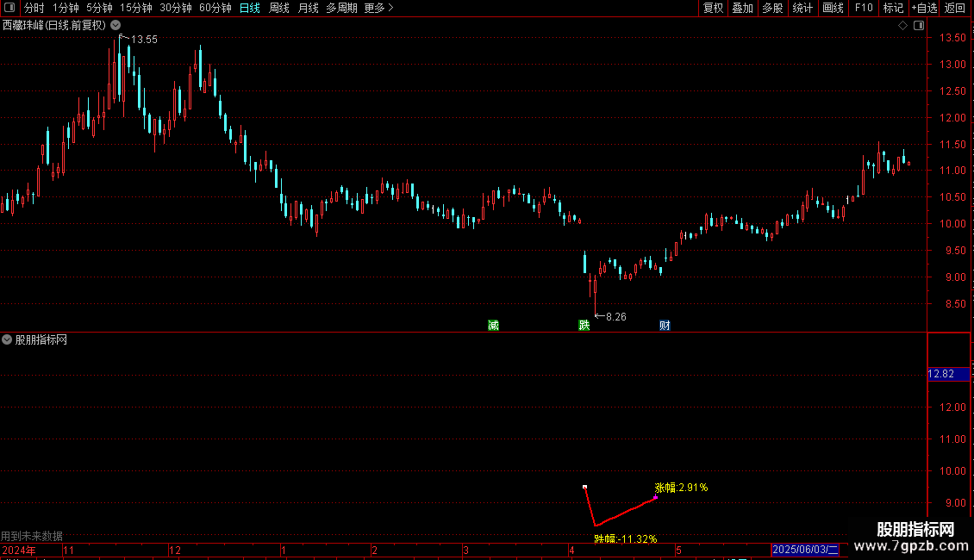Click the 用到未来数据 notice text
The height and width of the screenshot is (560, 974).
click(x=32, y=536)
